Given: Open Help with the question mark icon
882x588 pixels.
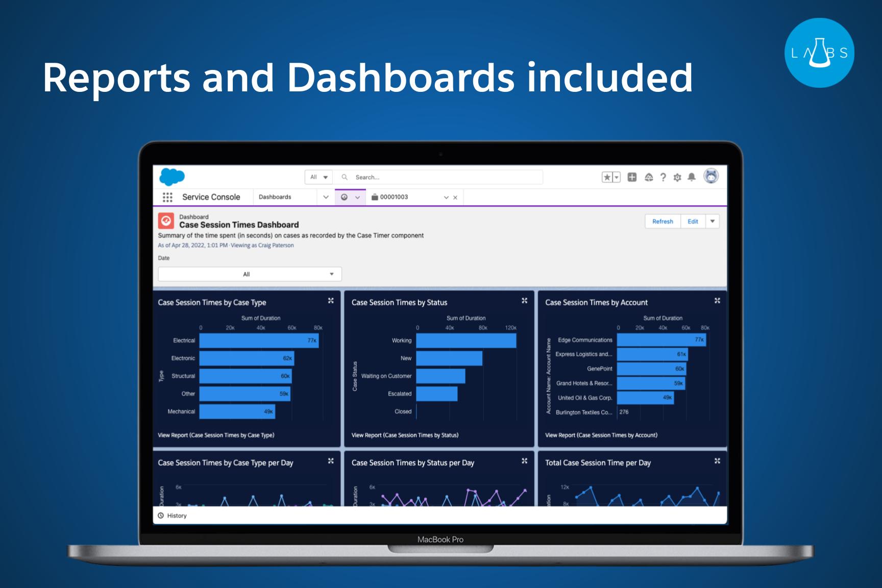Looking at the screenshot, I should (x=663, y=177).
